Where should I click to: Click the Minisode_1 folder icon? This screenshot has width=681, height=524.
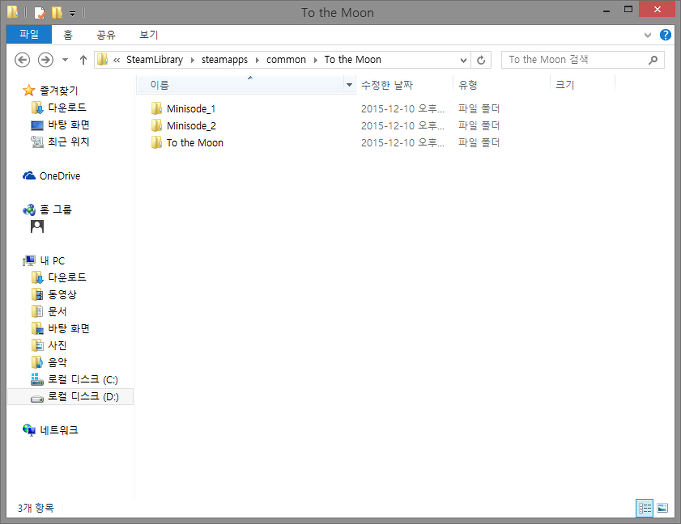(x=156, y=108)
